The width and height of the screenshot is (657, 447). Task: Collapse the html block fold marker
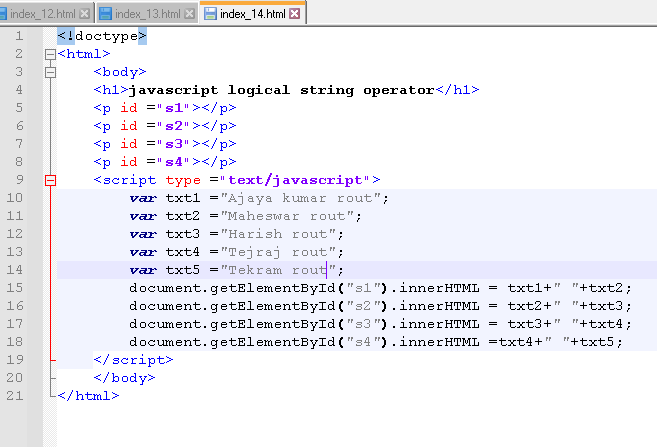tap(50, 54)
